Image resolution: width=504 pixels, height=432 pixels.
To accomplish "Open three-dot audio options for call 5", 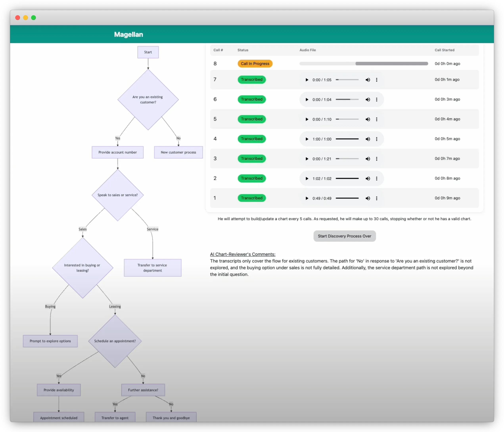I will (x=377, y=119).
